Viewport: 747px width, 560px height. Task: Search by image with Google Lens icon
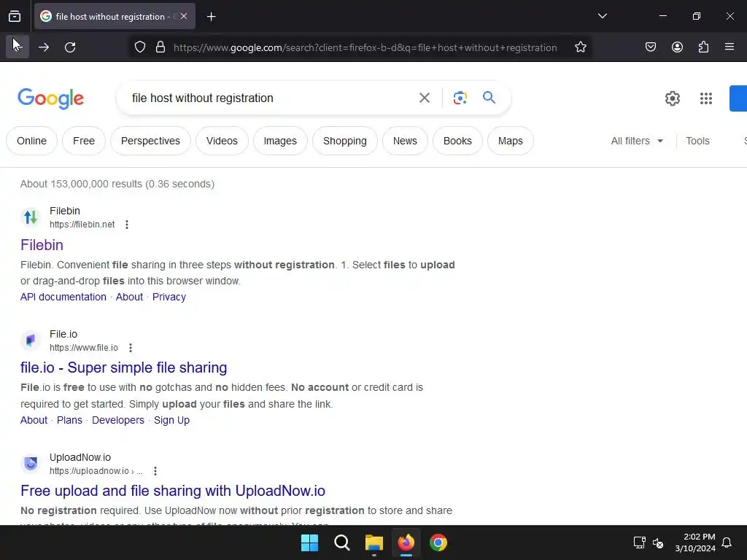click(x=460, y=98)
